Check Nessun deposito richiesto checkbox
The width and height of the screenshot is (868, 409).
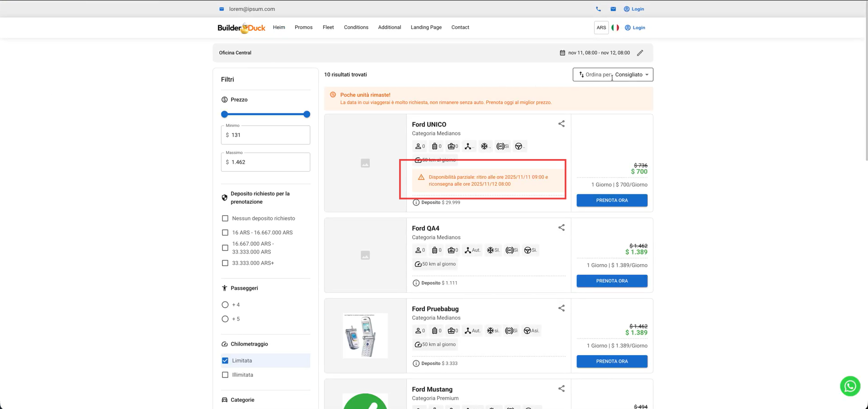tap(225, 218)
